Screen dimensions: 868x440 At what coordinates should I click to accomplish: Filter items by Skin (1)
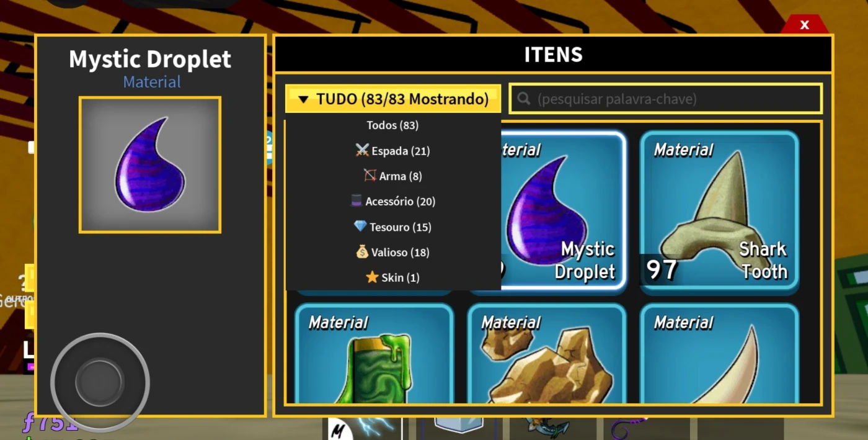click(392, 278)
